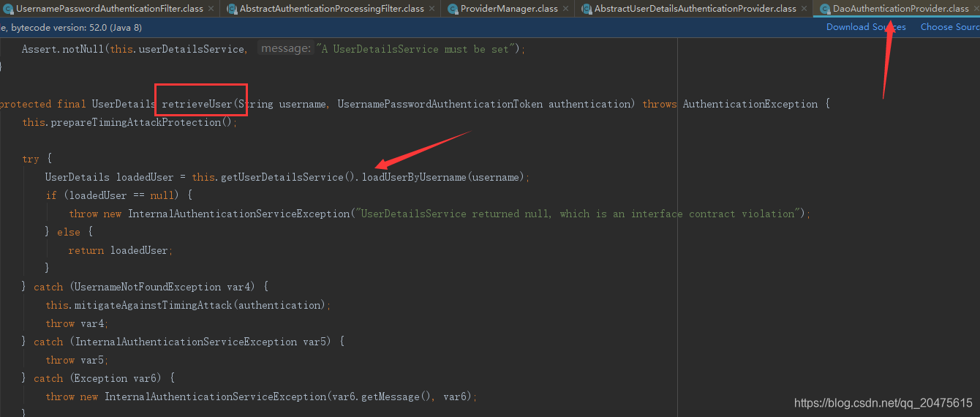Switch to the AbstractAuthenticationProcessingFilter.class tab
Screen dimensions: 980x417
[332, 9]
